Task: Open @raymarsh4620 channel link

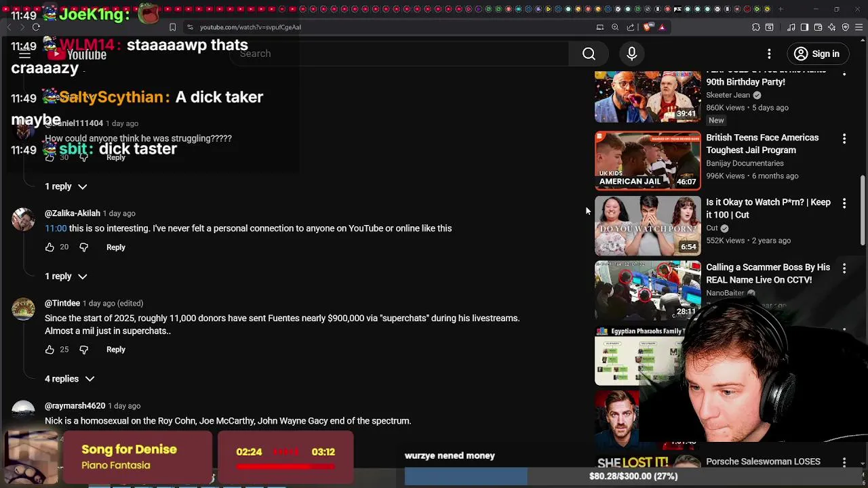Action: coord(75,406)
